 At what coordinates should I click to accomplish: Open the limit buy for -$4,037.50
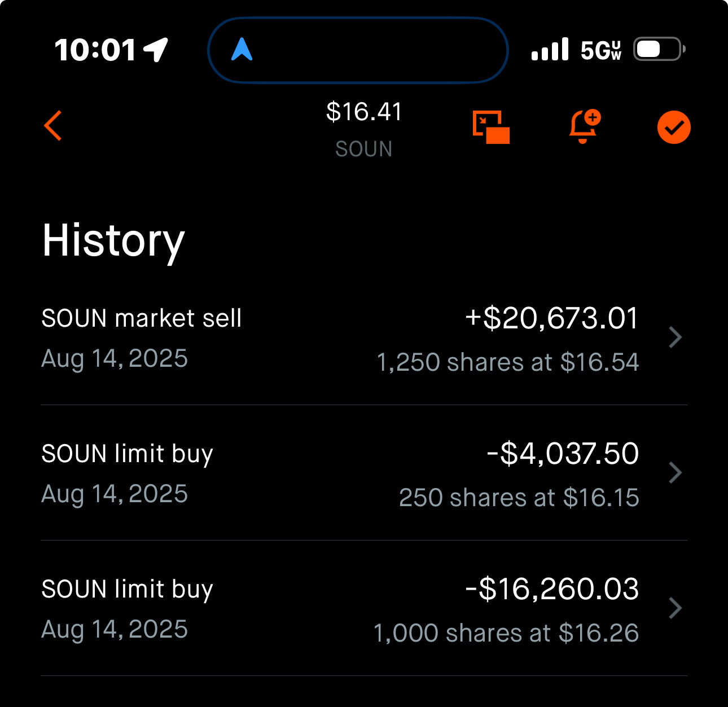(x=127, y=454)
